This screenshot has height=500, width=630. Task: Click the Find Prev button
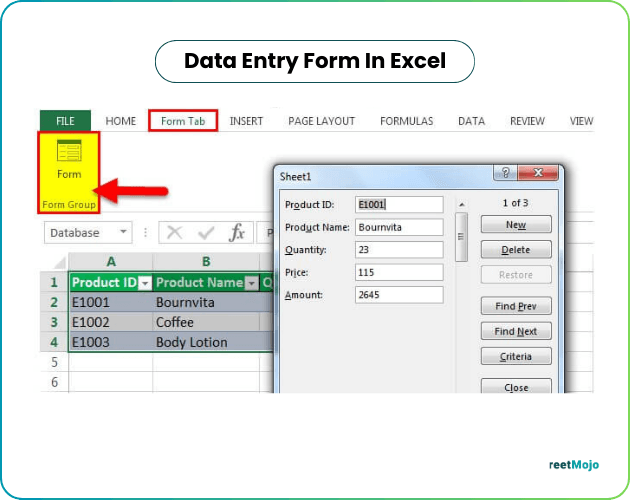tap(516, 306)
